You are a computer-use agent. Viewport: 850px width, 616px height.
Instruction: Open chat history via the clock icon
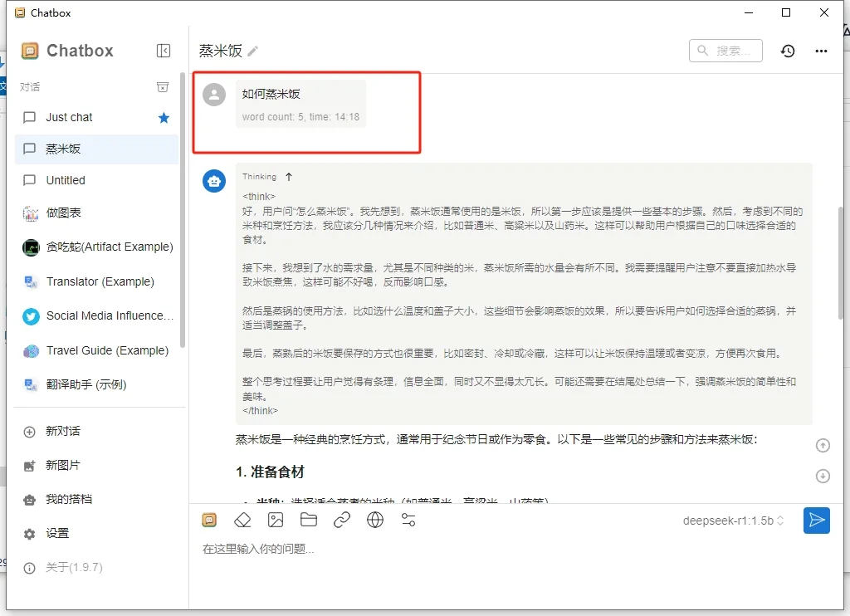(787, 51)
